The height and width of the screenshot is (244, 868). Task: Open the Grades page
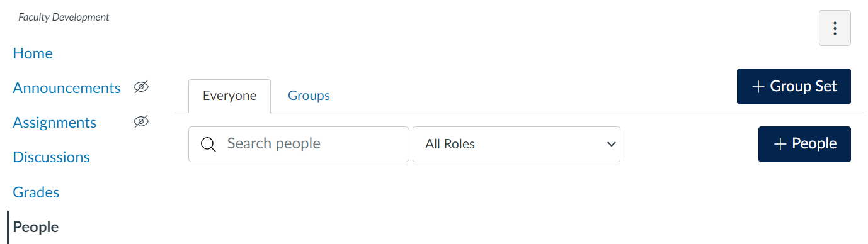36,192
